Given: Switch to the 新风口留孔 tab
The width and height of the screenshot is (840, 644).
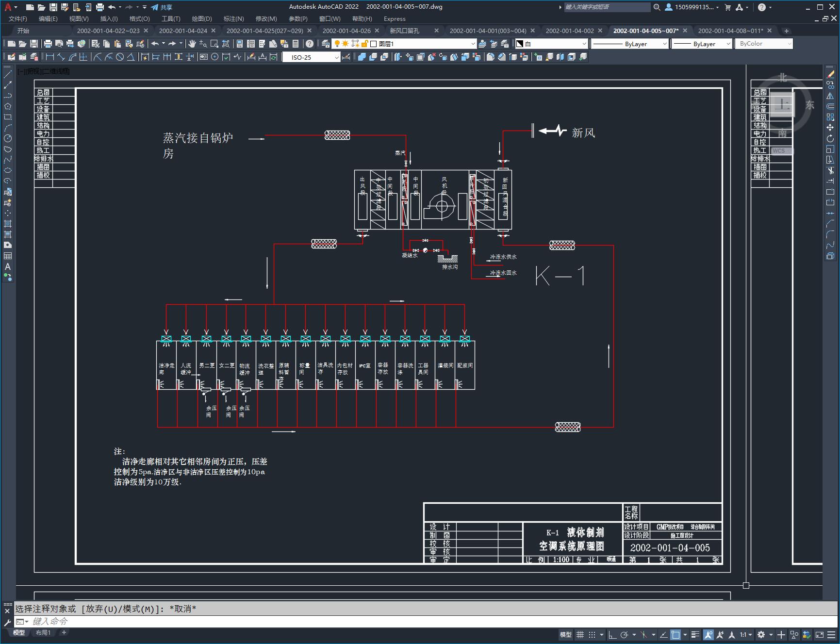Looking at the screenshot, I should pos(404,31).
